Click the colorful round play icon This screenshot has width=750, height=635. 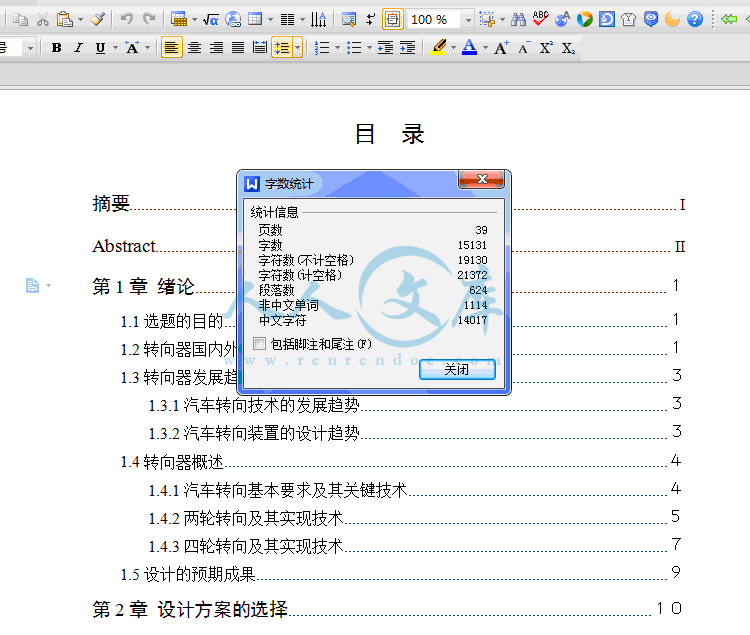coord(585,20)
